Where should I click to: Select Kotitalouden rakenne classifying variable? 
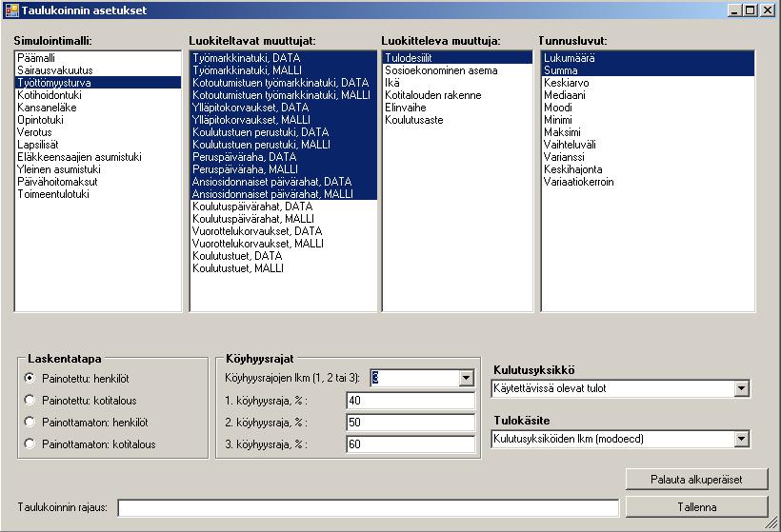457,95
